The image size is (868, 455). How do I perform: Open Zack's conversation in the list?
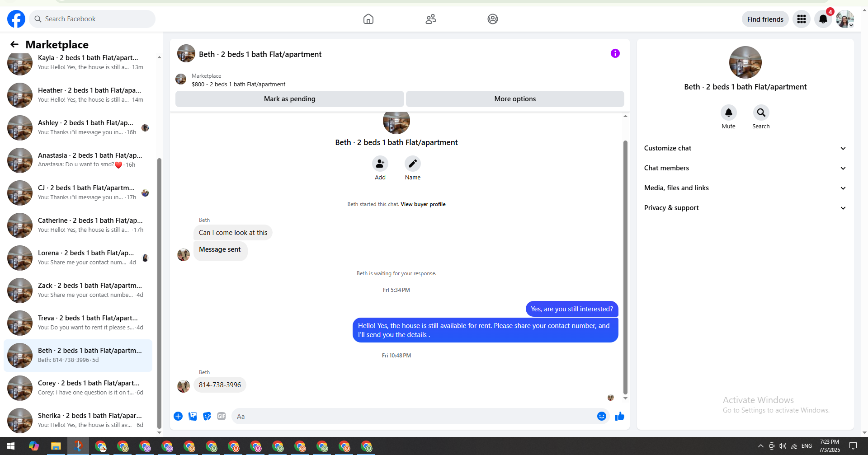coord(78,290)
